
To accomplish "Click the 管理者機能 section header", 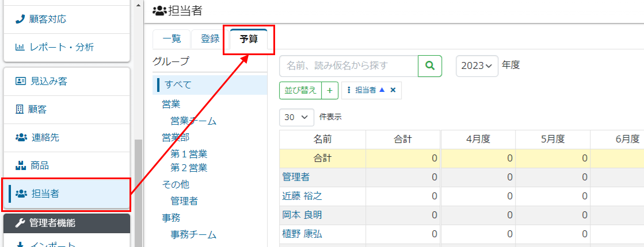I will [x=67, y=223].
